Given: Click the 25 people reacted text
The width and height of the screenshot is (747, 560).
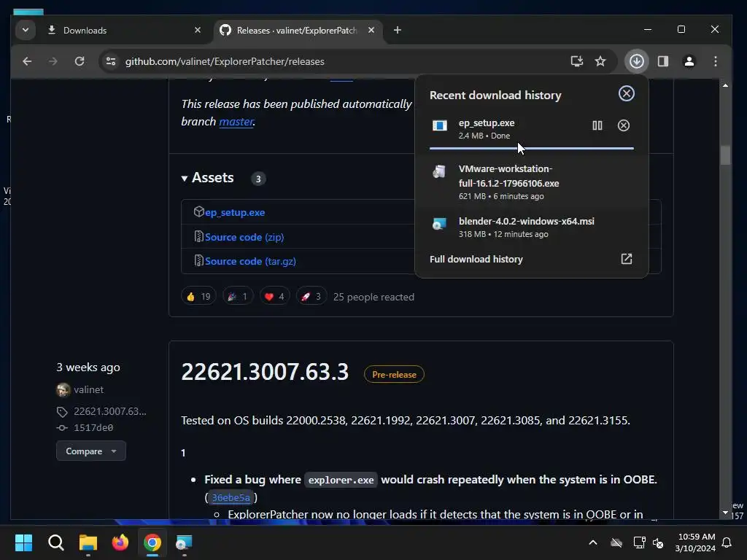Looking at the screenshot, I should pyautogui.click(x=373, y=297).
